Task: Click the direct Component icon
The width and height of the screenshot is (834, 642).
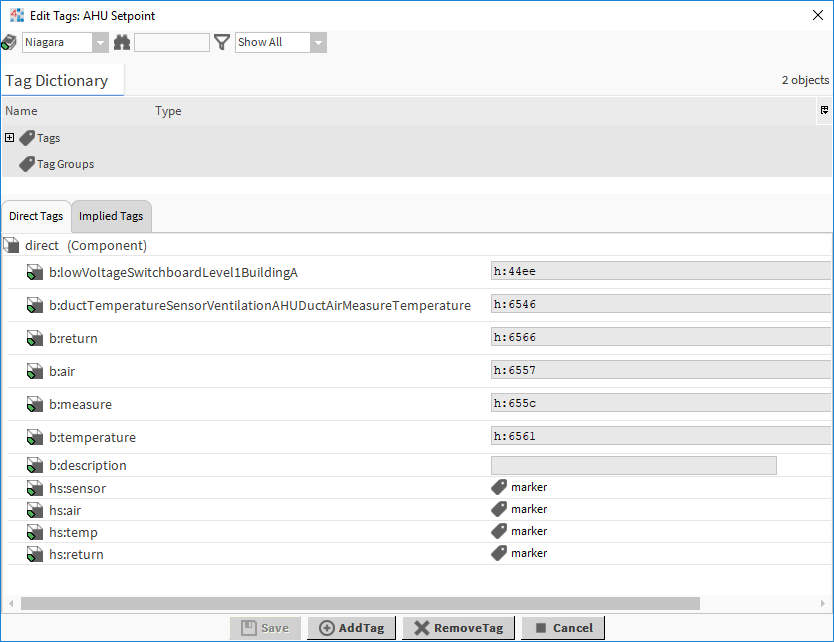Action: click(11, 245)
